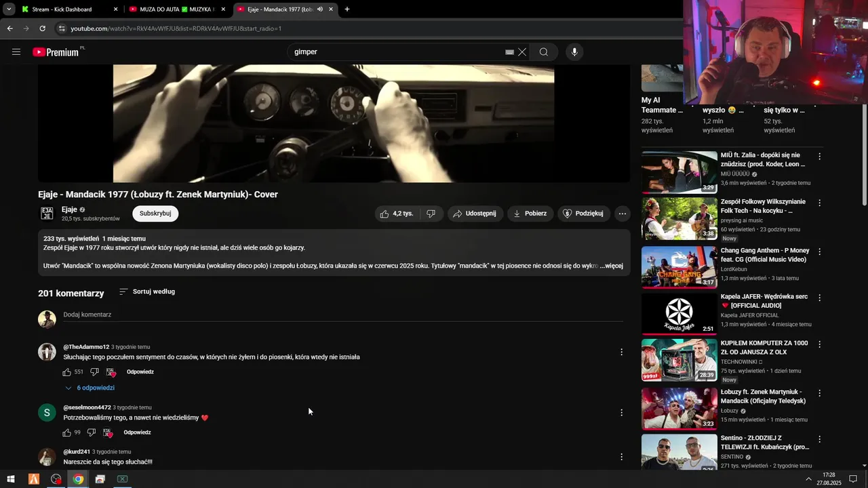Close the MUZA DO AUTA tab
Screen dimensions: 868x488
[x=223, y=9]
